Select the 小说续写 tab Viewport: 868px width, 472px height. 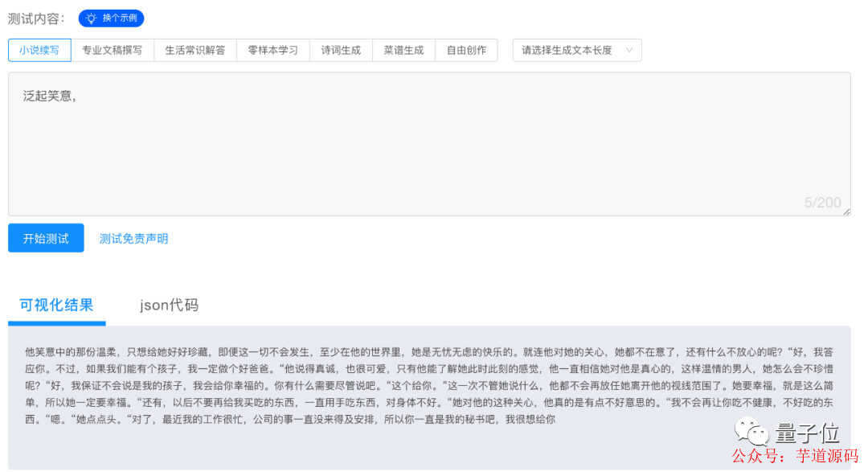[x=39, y=49]
